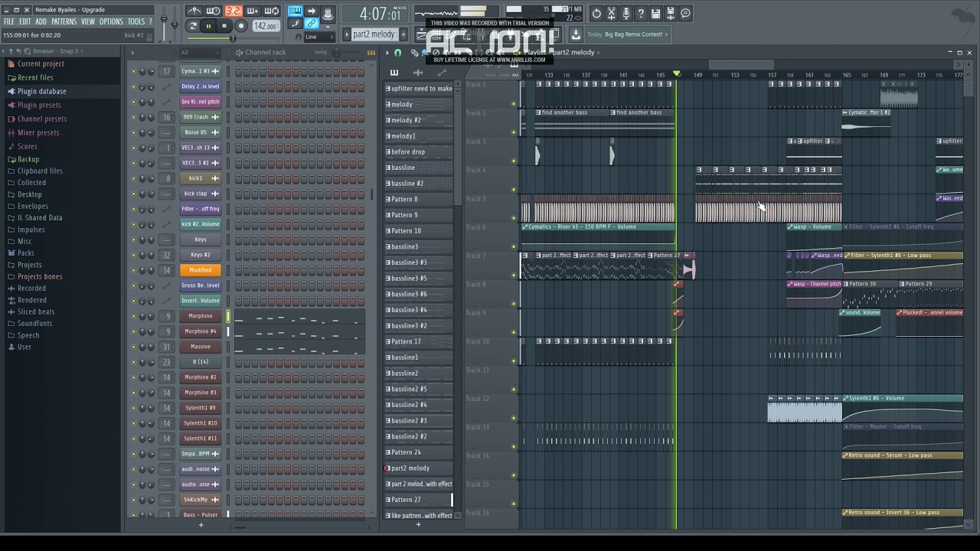Stop playback with the stop button
980x551 pixels.
tap(224, 25)
